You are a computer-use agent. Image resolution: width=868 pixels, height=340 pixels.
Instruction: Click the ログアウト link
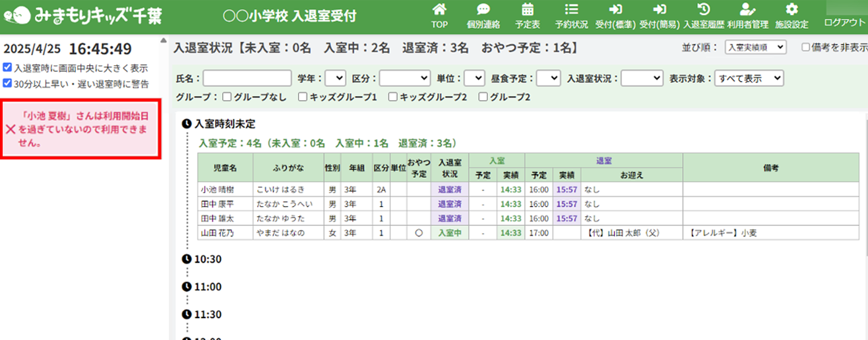pyautogui.click(x=844, y=22)
